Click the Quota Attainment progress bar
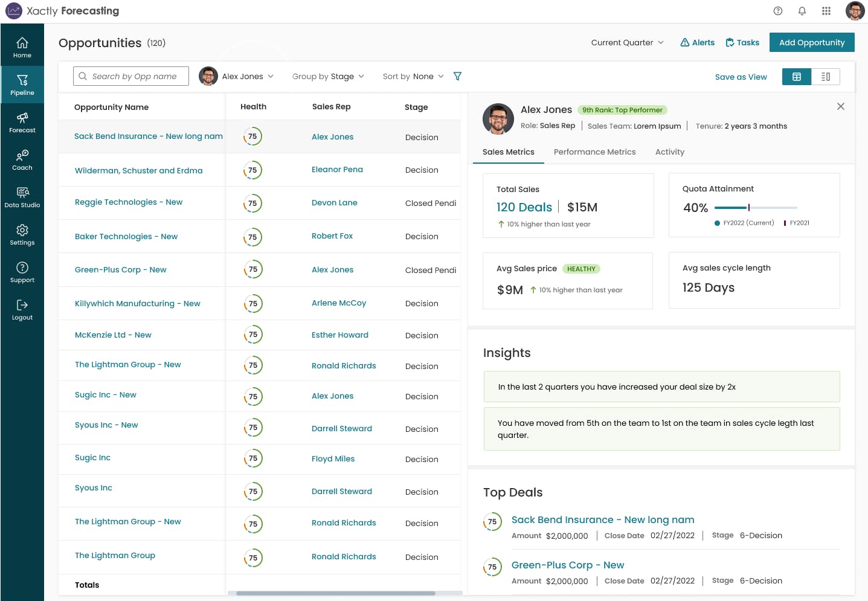868x601 pixels. pos(756,208)
